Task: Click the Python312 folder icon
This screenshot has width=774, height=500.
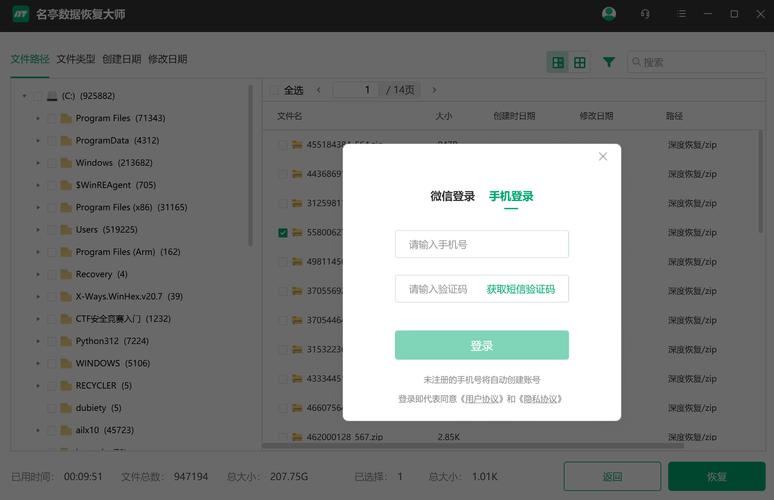Action: (66, 341)
